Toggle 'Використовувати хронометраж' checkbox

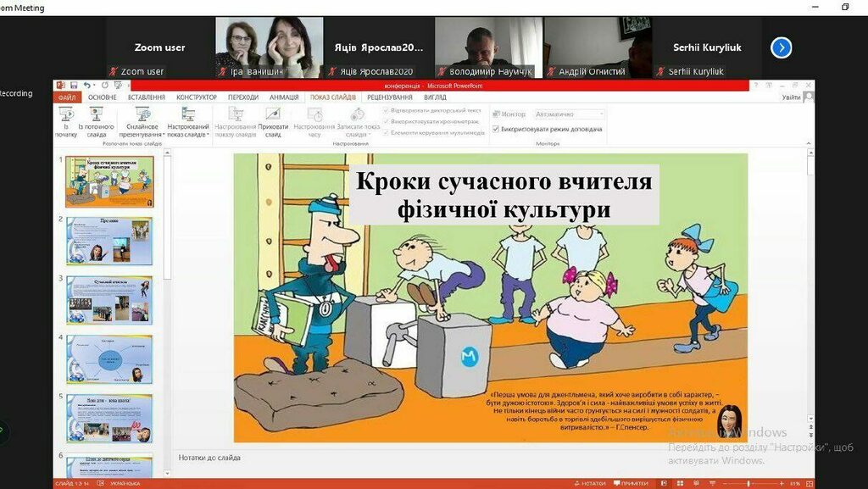pyautogui.click(x=387, y=121)
